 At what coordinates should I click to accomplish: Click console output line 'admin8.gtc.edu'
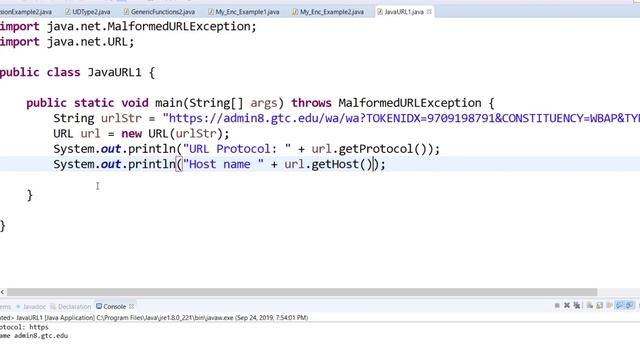click(34, 336)
